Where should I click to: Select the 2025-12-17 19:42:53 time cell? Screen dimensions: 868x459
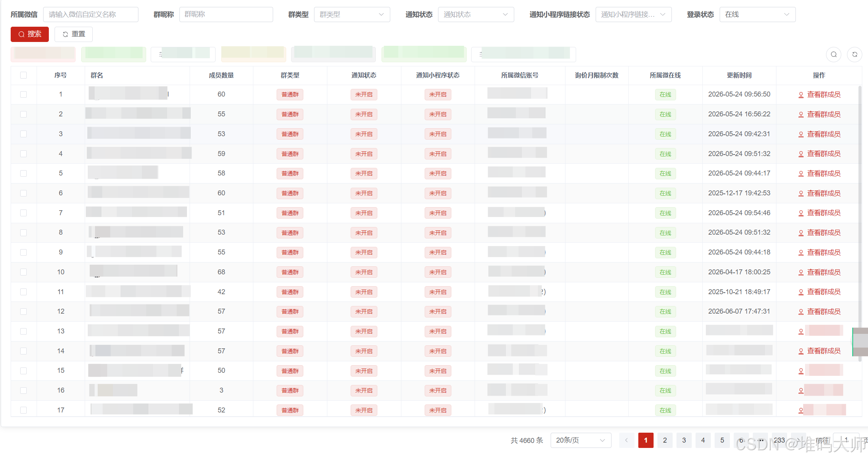(x=739, y=193)
